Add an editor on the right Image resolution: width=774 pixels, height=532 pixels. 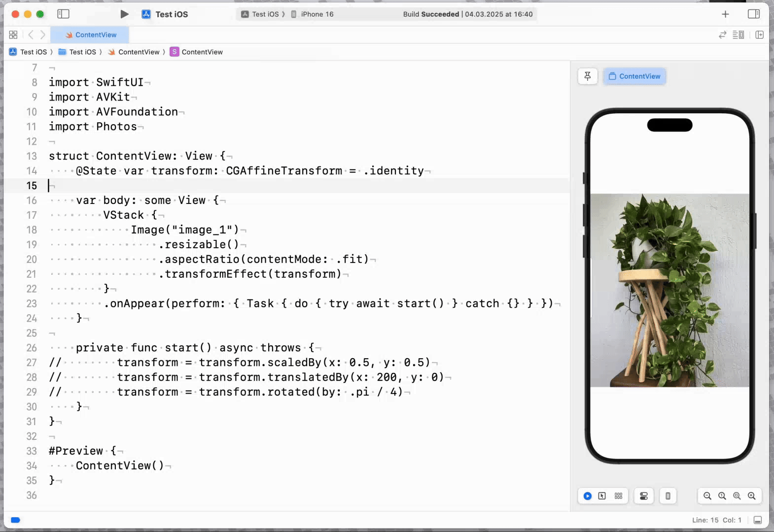(759, 35)
